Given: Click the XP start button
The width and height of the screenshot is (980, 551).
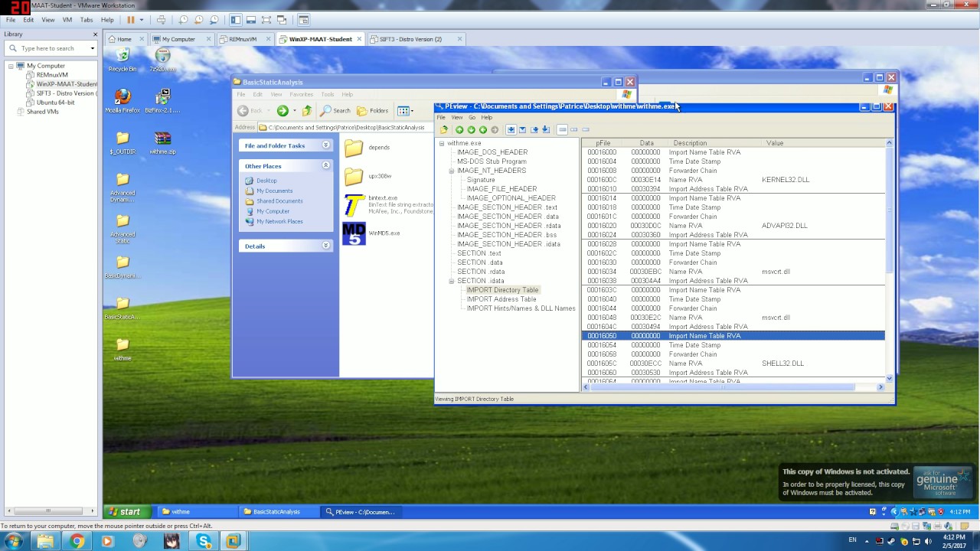Looking at the screenshot, I should pyautogui.click(x=127, y=512).
